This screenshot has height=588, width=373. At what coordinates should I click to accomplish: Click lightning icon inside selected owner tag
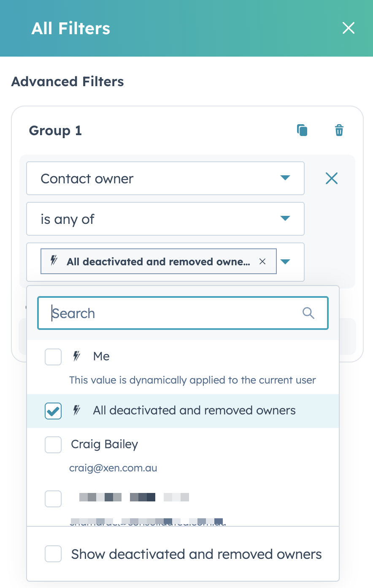pos(54,261)
